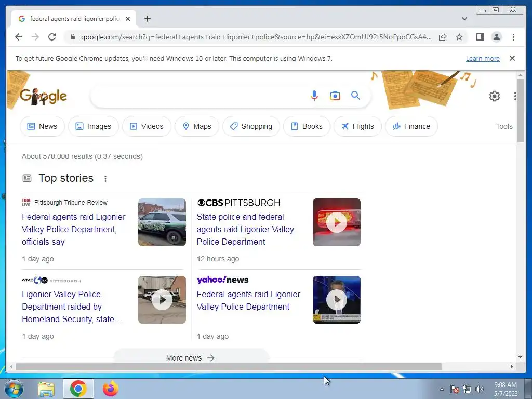
Task: Open Pittsburgh Tribune-Review federal agents article
Action: coord(74,229)
